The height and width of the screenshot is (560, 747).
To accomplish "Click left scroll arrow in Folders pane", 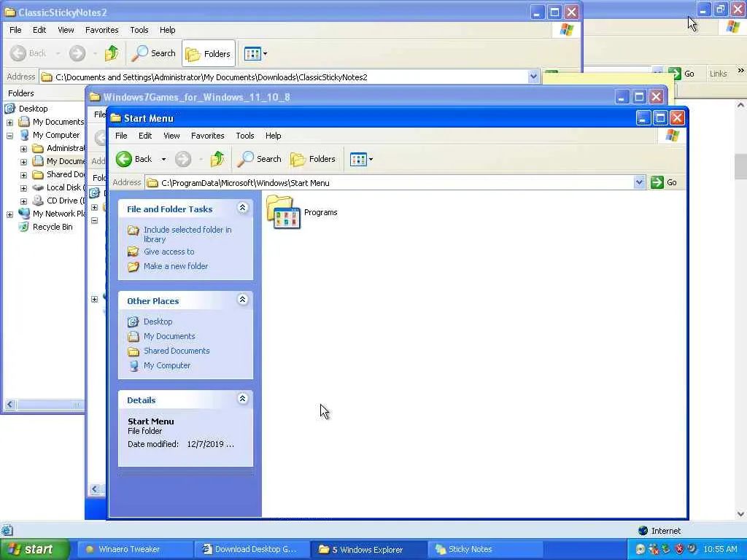I will [9, 405].
